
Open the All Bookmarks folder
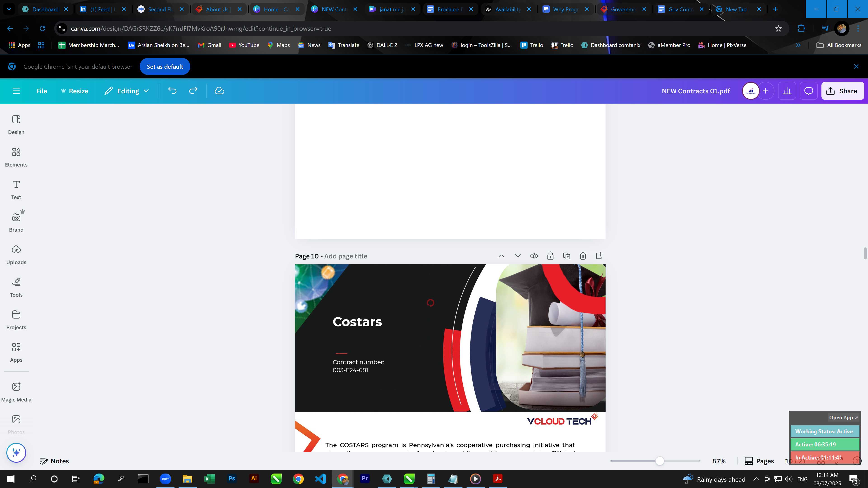tap(839, 45)
